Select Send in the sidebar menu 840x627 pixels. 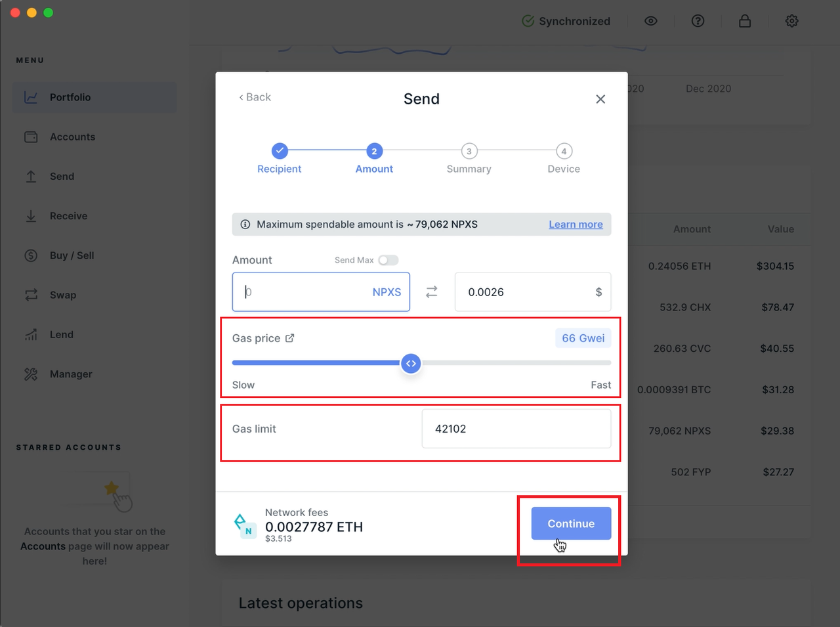coord(94,176)
